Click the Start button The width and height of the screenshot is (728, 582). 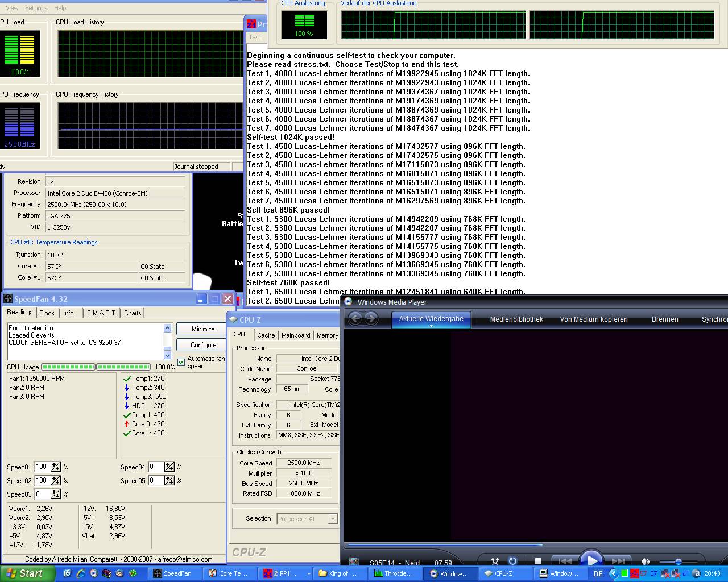(26, 573)
